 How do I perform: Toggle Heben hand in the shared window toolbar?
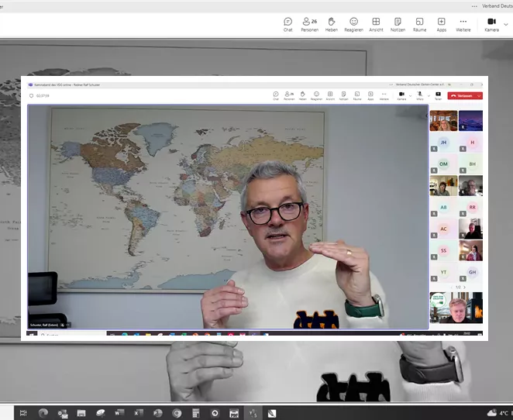[x=303, y=95]
